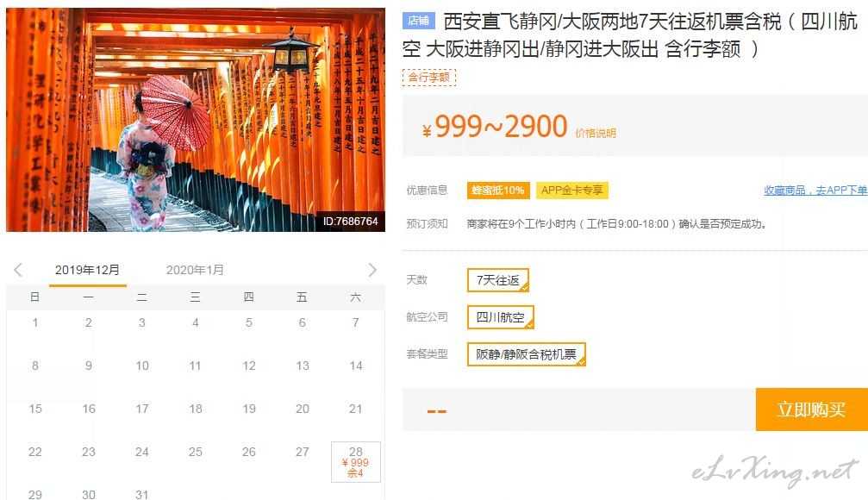868x500 pixels.
Task: Click the 立即购买 buy button
Action: coord(811,409)
